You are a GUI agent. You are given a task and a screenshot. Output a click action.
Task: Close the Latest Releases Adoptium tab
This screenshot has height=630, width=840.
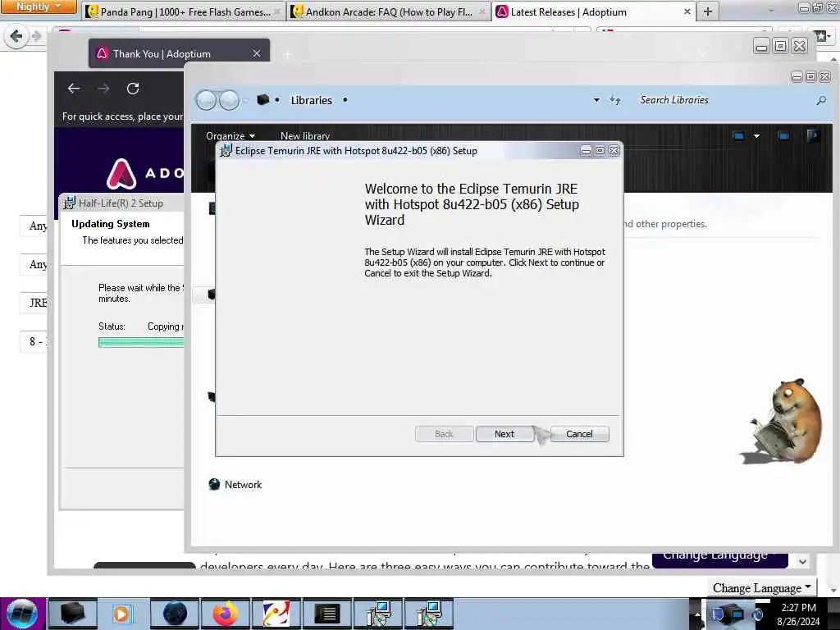[687, 11]
